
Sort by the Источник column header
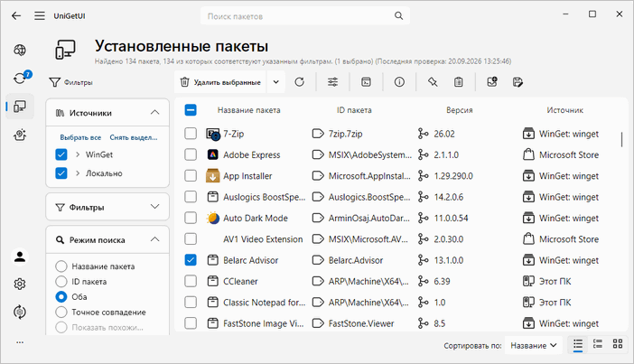tap(564, 110)
